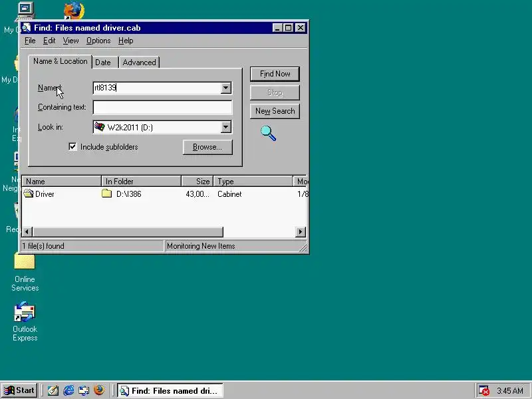532x399 pixels.
Task: Open the File menu
Action: pyautogui.click(x=30, y=41)
